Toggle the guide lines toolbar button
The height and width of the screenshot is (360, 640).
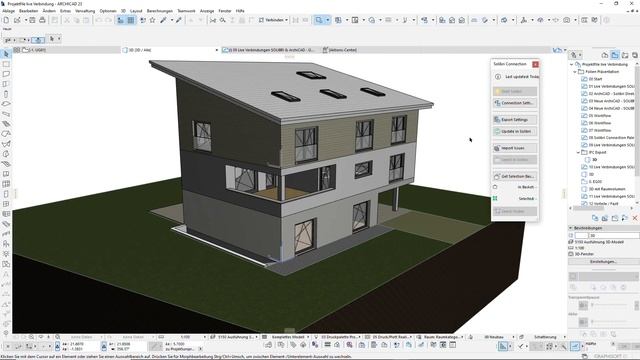(x=120, y=20)
